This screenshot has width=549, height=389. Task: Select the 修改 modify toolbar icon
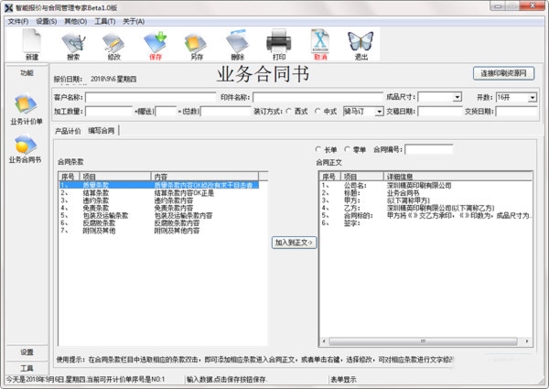click(114, 44)
